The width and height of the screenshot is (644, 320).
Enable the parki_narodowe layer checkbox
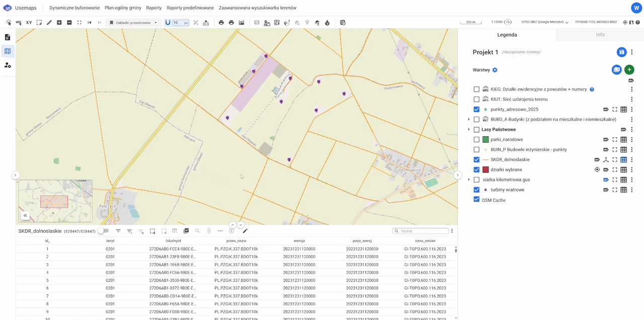pyautogui.click(x=476, y=140)
